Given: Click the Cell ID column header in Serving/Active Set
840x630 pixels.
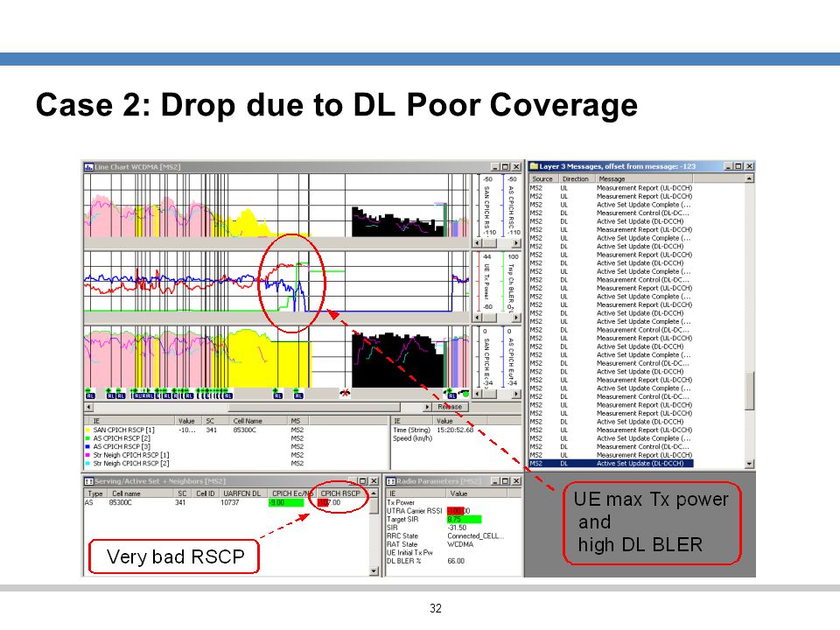Looking at the screenshot, I should [205, 493].
